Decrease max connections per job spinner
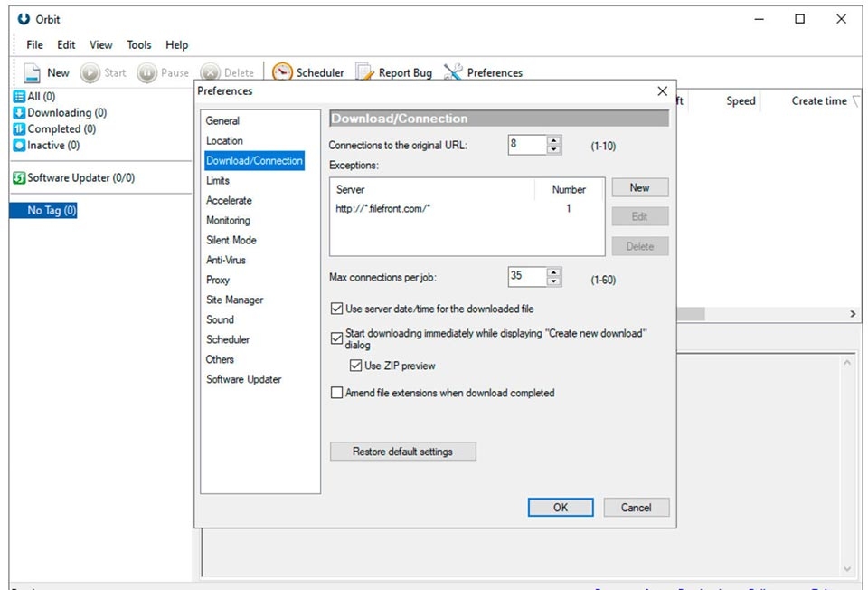This screenshot has height=590, width=868. pyautogui.click(x=553, y=281)
